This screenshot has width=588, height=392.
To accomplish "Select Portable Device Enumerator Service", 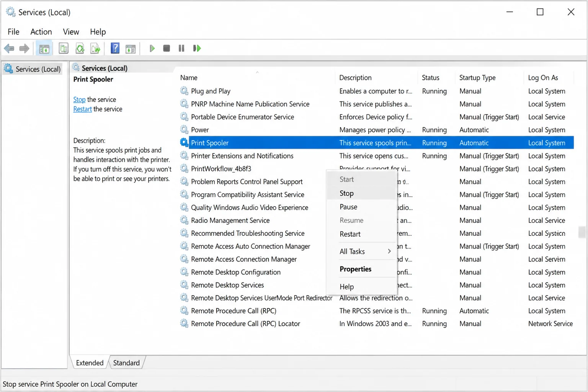I will tap(376, 117).
